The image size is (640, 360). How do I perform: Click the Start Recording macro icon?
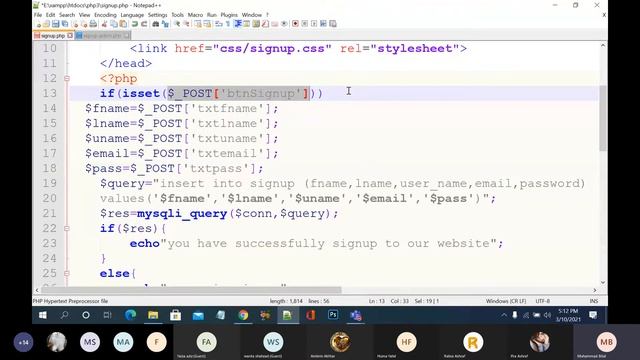pyautogui.click(x=296, y=24)
